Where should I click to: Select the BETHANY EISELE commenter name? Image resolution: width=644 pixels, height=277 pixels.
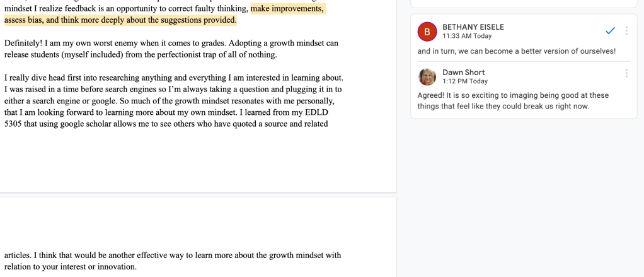click(473, 27)
